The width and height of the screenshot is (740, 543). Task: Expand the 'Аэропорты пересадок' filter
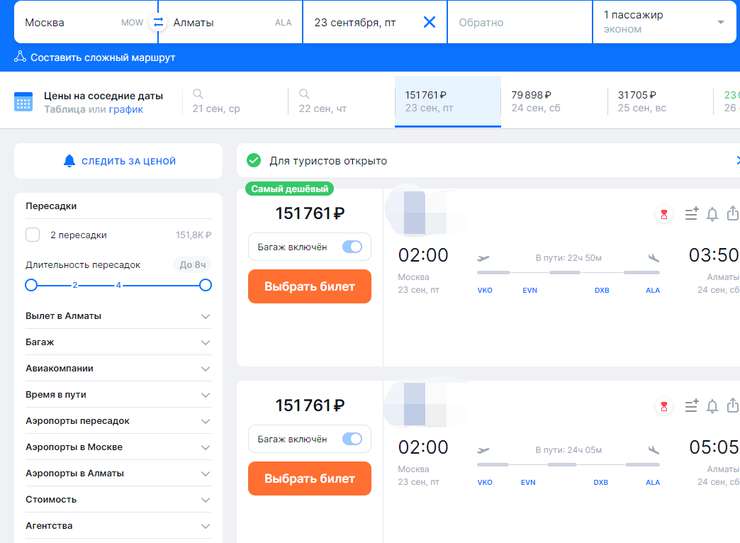tap(118, 421)
